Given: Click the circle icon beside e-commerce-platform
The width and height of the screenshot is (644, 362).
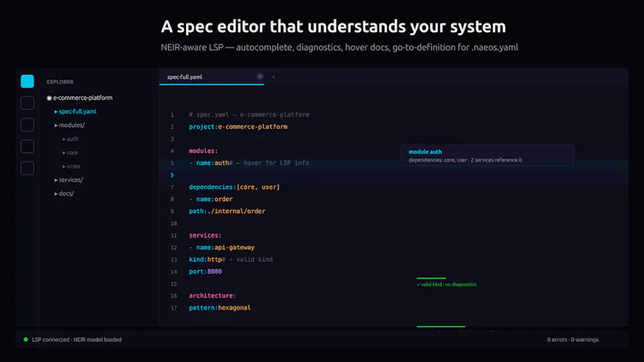Looking at the screenshot, I should [49, 98].
